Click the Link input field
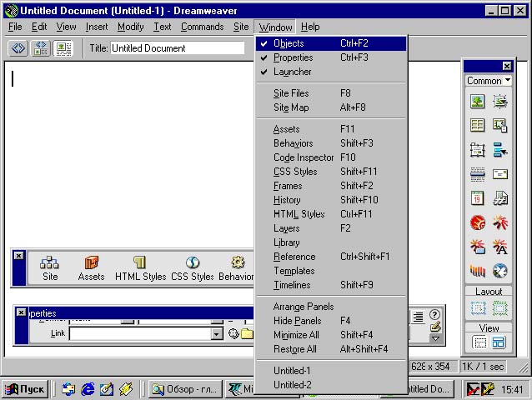Image resolution: width=532 pixels, height=400 pixels. click(x=140, y=334)
